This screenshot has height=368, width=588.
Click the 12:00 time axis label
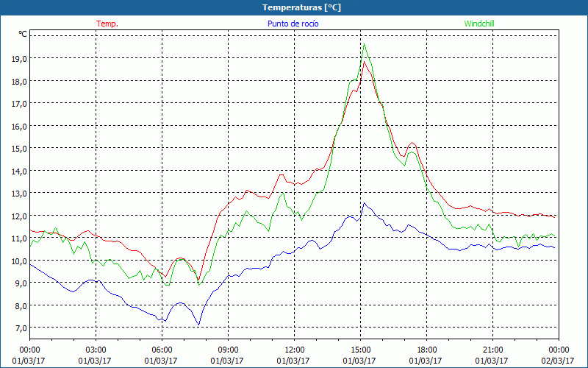point(295,350)
